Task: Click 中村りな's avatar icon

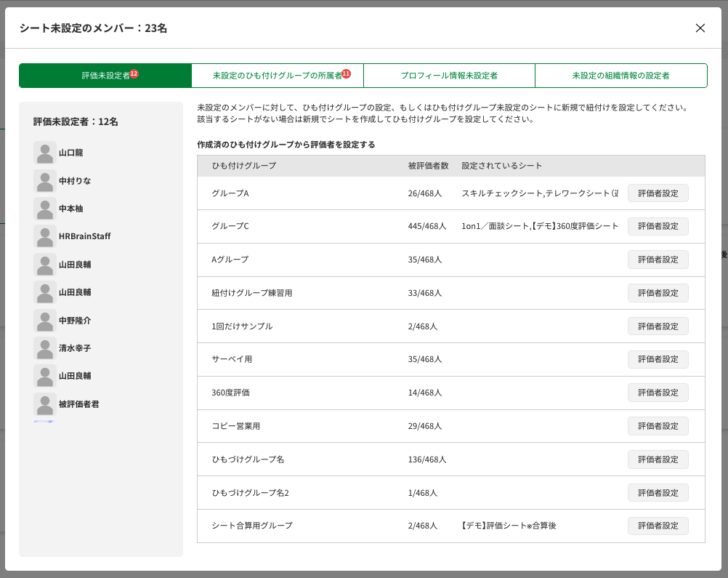Action: 44,181
